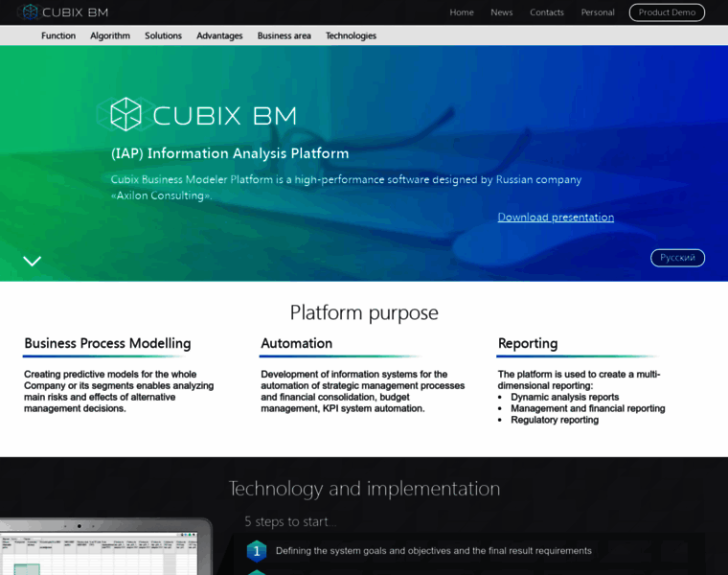Click the Cubix BM logo in header

coord(62,12)
